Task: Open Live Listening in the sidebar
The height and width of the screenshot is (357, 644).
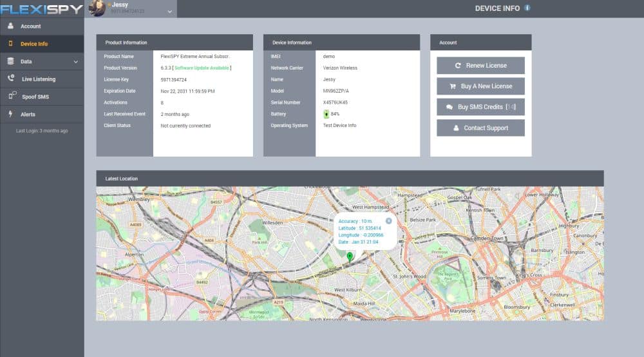Action: 42,79
